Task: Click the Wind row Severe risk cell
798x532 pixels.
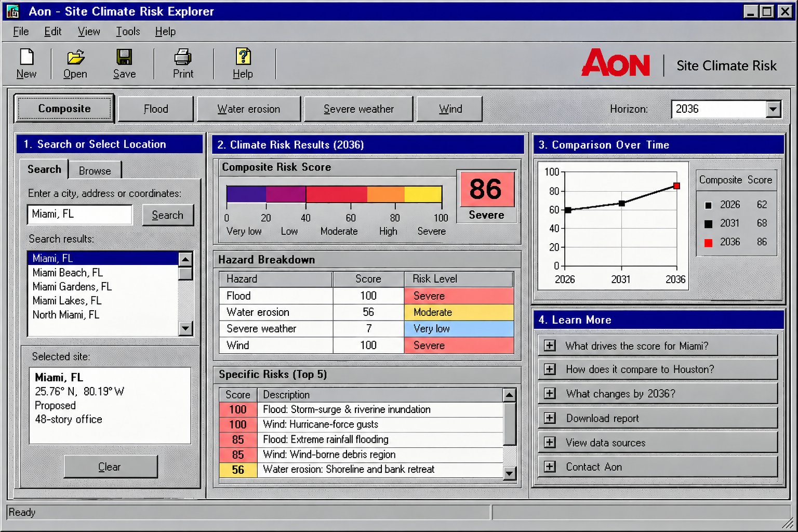Action: click(459, 345)
